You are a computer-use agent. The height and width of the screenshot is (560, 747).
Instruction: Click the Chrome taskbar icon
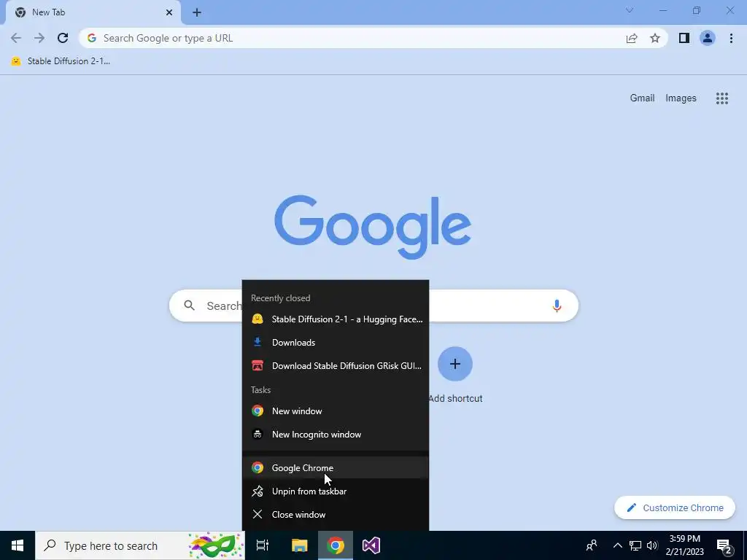[336, 545]
